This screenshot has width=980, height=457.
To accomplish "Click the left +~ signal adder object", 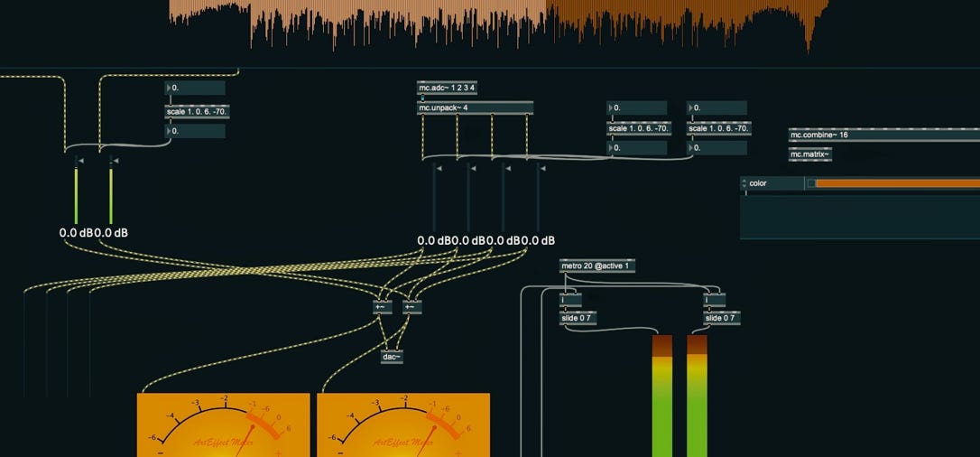I will click(x=383, y=307).
